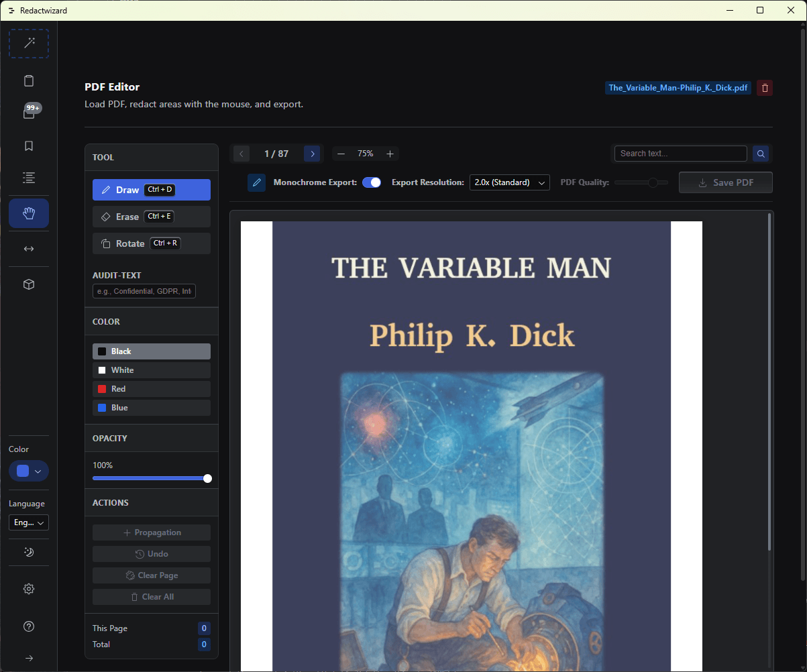This screenshot has width=807, height=672.
Task: Select the Erase tool
Action: pos(152,217)
